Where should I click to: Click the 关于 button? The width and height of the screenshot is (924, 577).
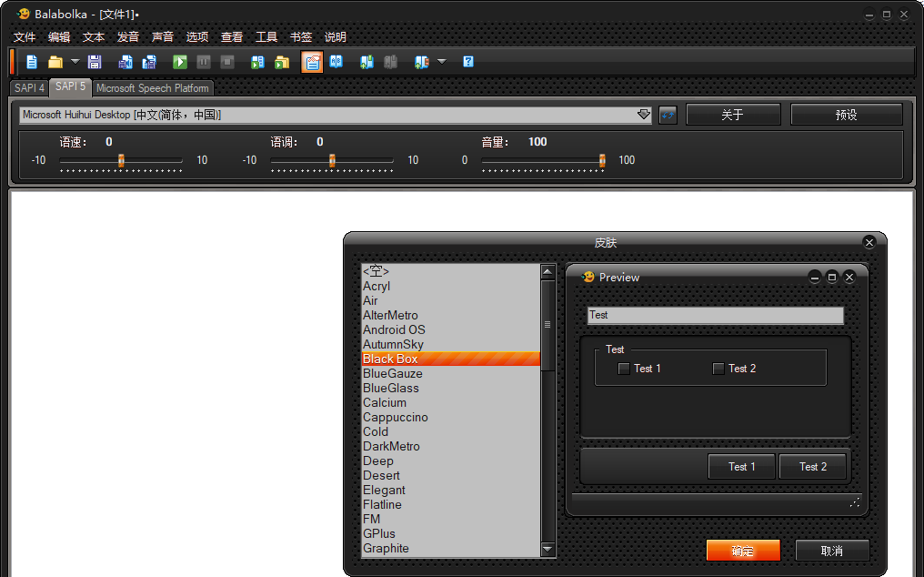(733, 115)
